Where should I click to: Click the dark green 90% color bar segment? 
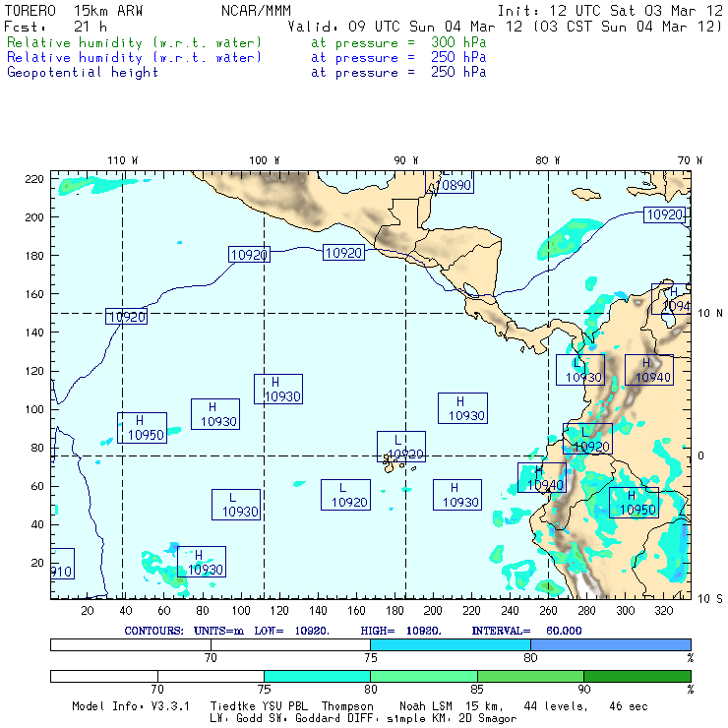(637, 676)
